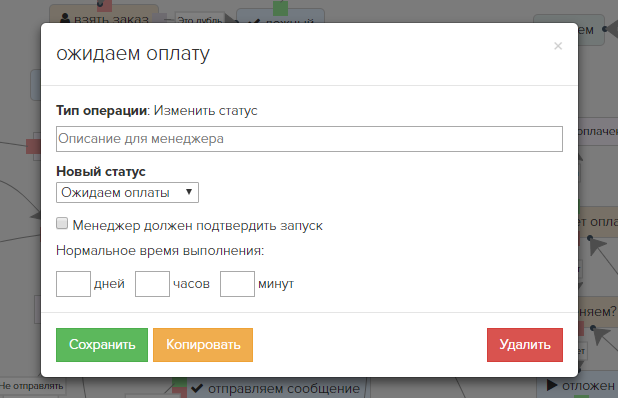Click the green connector square at top center

tap(281, 8)
